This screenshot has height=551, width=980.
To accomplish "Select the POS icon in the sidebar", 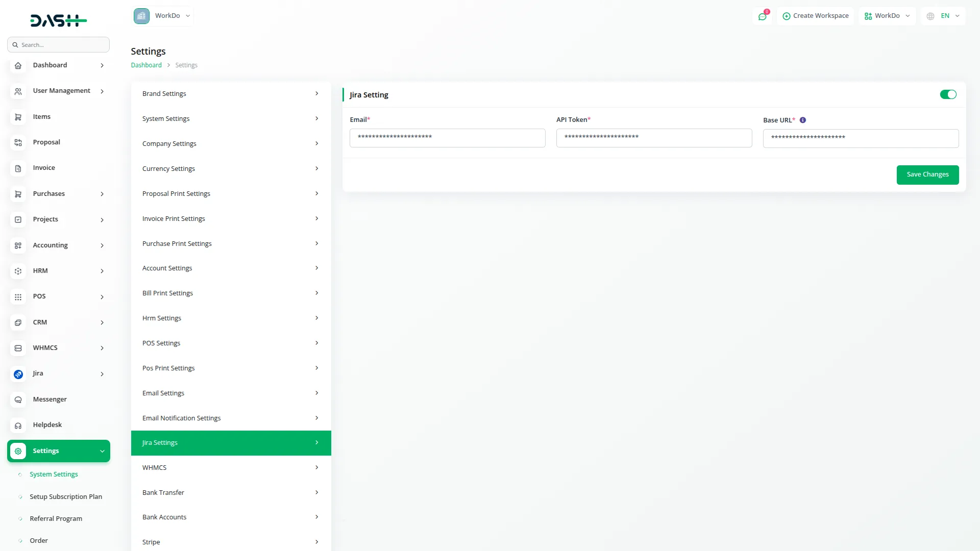I will click(x=18, y=296).
